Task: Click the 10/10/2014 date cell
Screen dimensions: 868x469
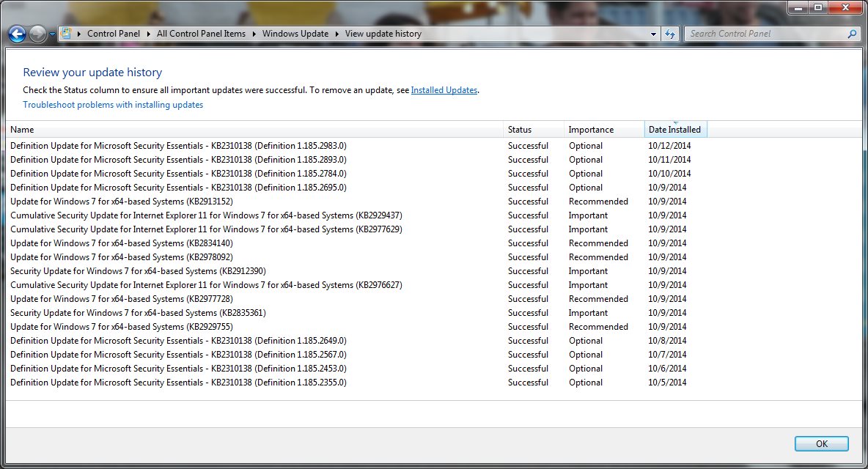Action: (x=669, y=174)
